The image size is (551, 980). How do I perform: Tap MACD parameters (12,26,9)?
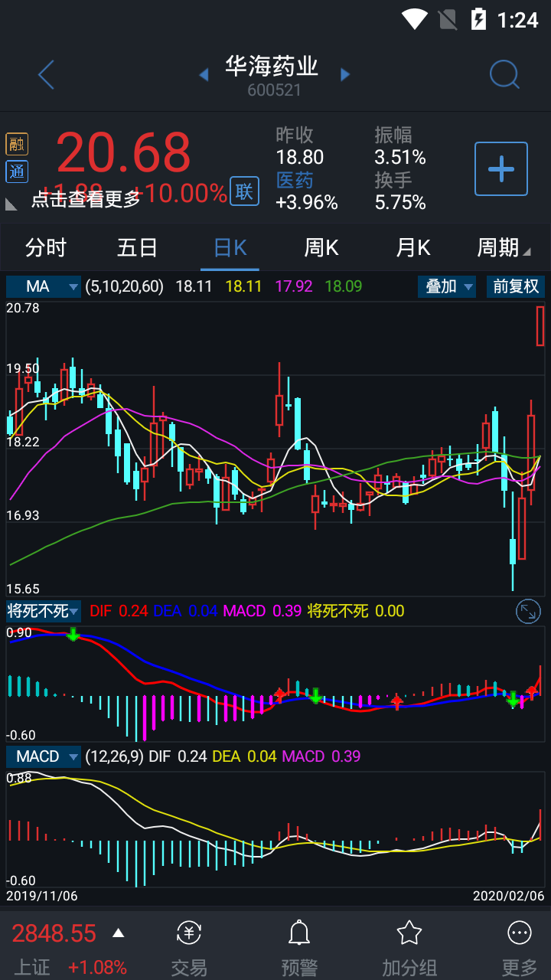[113, 756]
